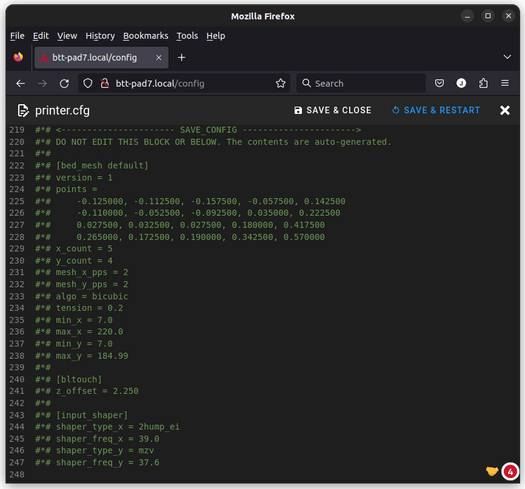Open the Bookmarks menu
Image resolution: width=525 pixels, height=489 pixels.
(x=146, y=36)
